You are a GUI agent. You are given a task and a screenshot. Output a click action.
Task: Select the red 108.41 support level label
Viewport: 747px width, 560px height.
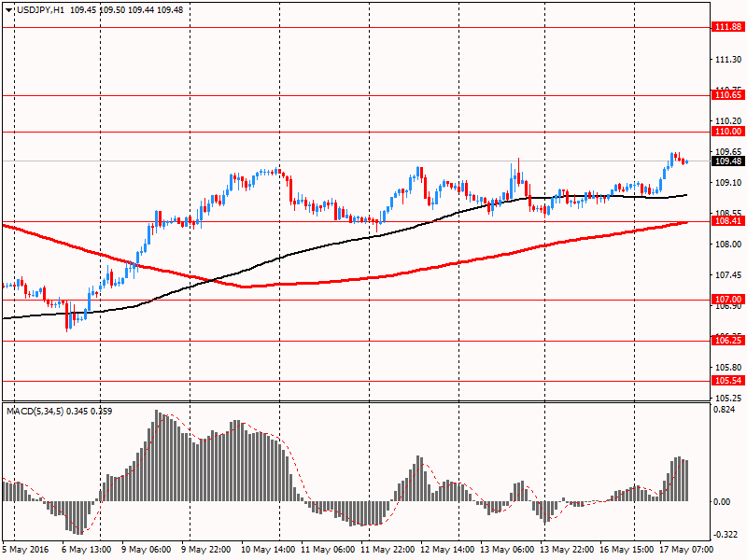727,221
